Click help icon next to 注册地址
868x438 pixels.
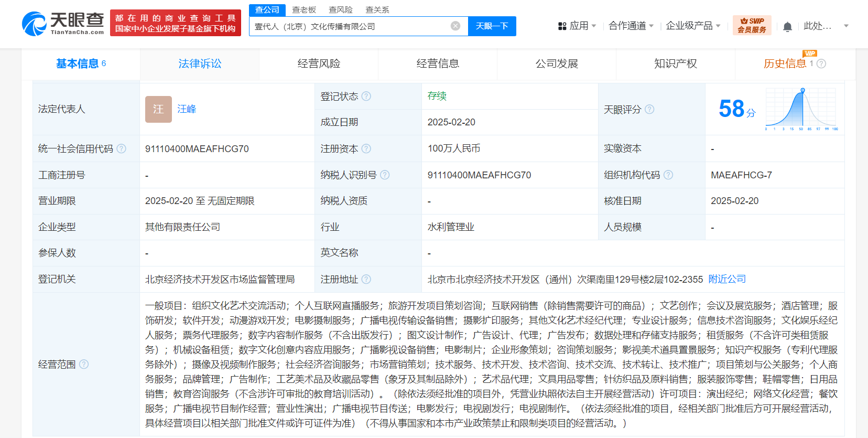pos(366,279)
